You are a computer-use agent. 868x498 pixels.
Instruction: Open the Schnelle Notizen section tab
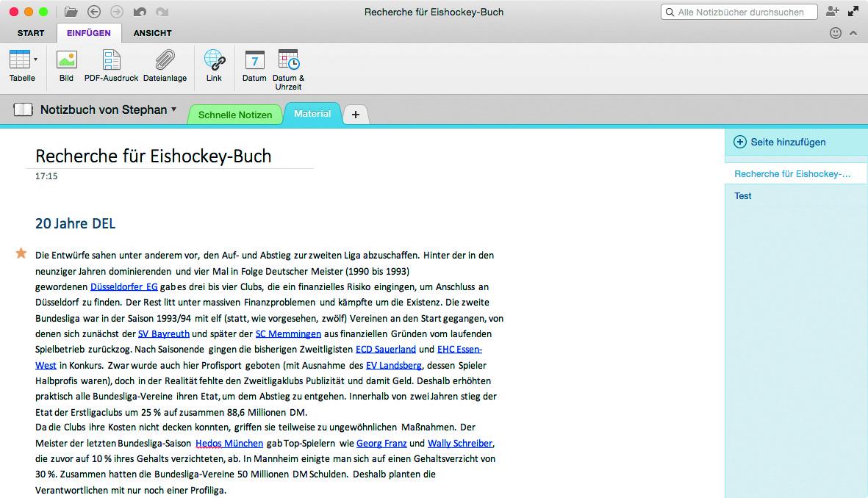pyautogui.click(x=235, y=115)
